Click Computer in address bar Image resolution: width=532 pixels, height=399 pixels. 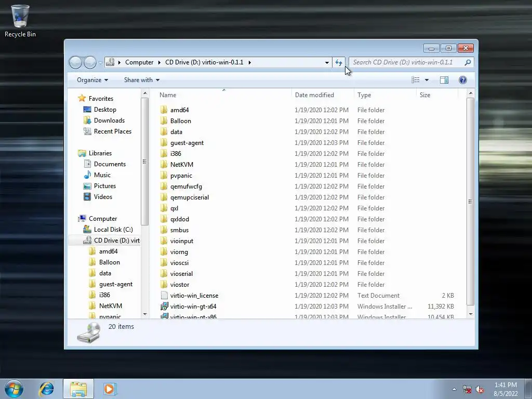(139, 62)
